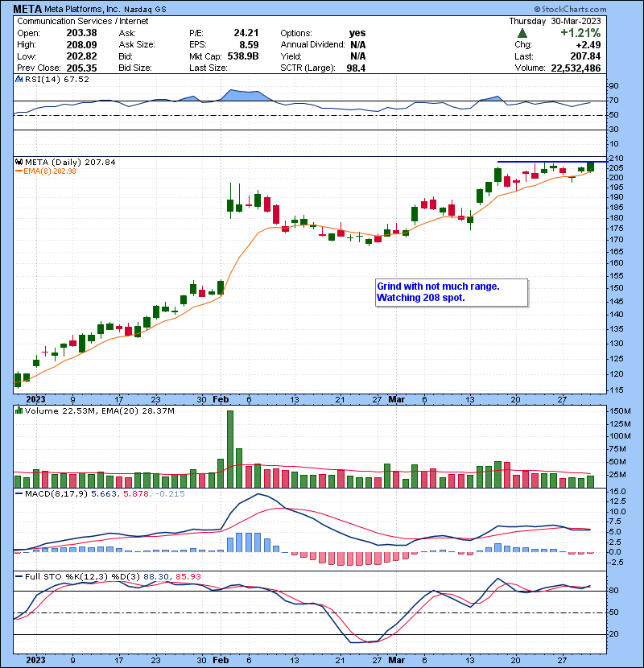Click the volume bars icon beside Volume 22.53M

[19, 410]
